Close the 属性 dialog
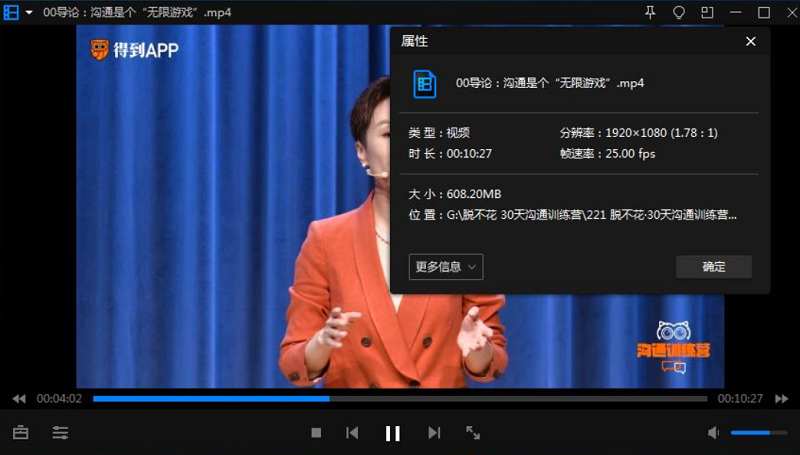Screen dimensions: 800x455 (x=751, y=42)
